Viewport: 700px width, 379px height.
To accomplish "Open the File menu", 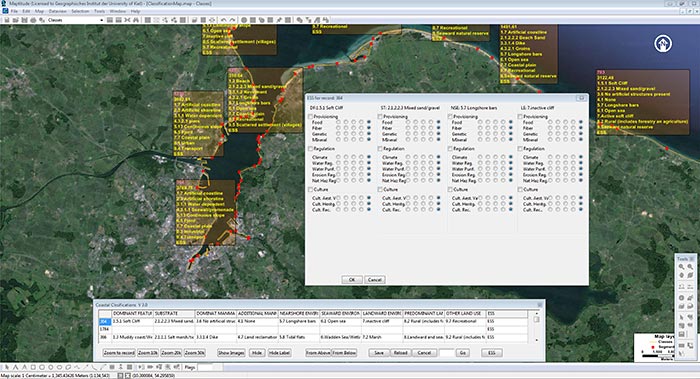I will (14, 11).
